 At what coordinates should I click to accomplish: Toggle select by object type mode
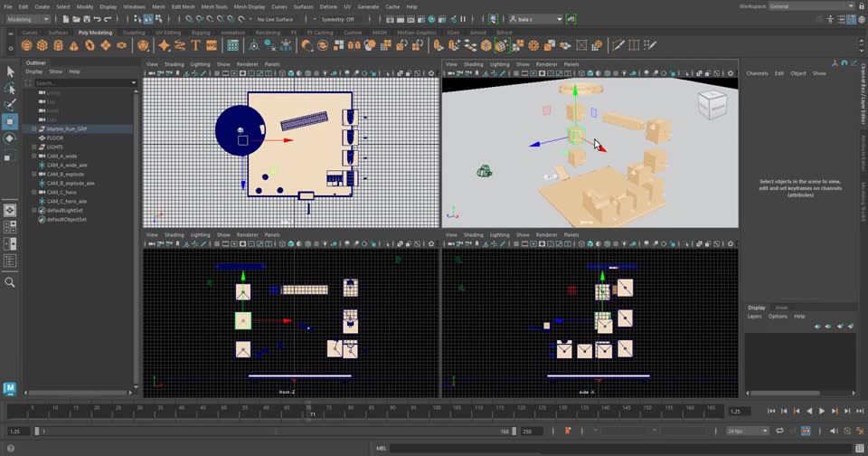148,19
